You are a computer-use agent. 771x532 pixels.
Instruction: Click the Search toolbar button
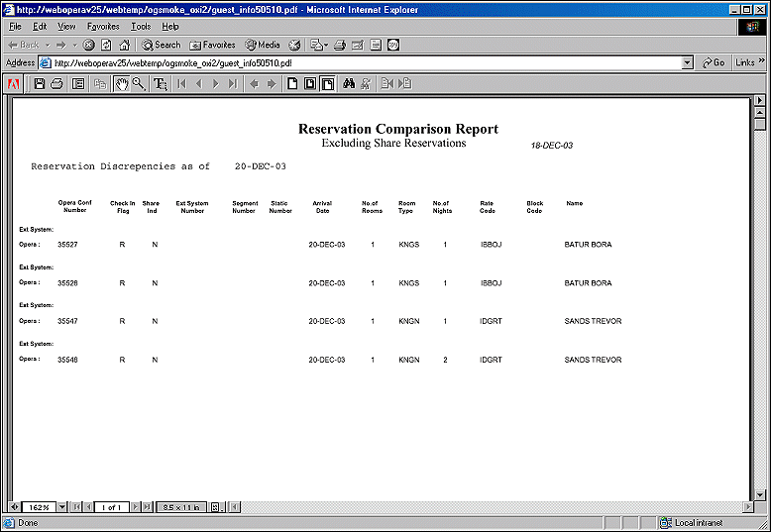click(162, 45)
